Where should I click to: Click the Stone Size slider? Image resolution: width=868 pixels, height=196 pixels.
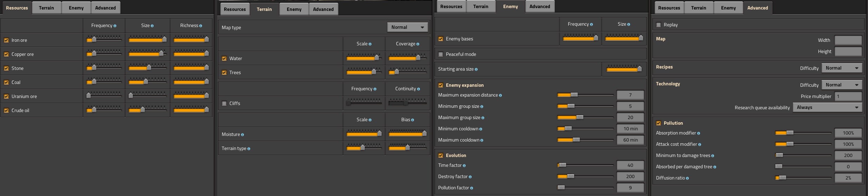[148, 67]
